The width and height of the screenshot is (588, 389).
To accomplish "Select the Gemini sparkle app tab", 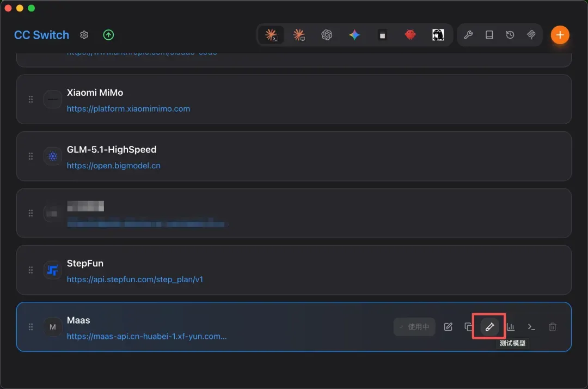I will pyautogui.click(x=354, y=35).
